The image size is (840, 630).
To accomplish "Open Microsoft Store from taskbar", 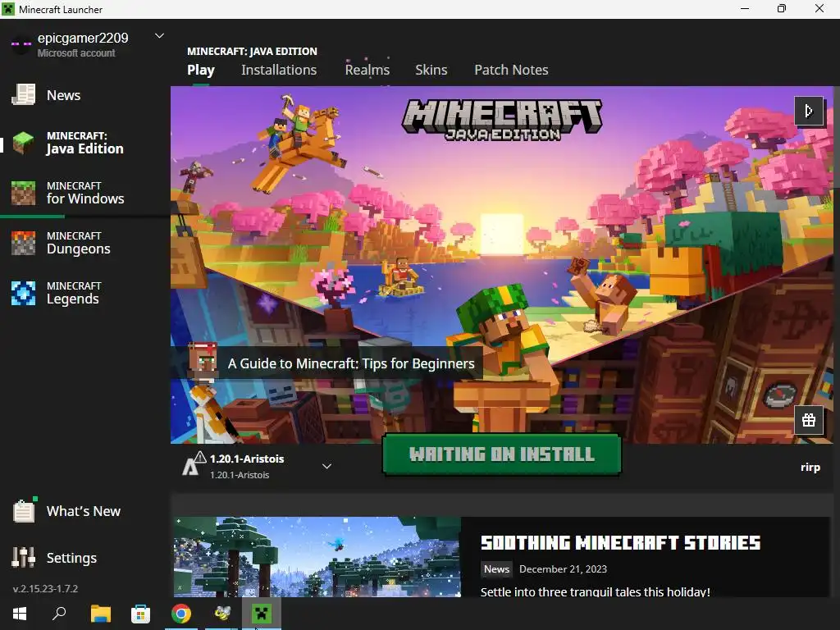I will pyautogui.click(x=141, y=614).
